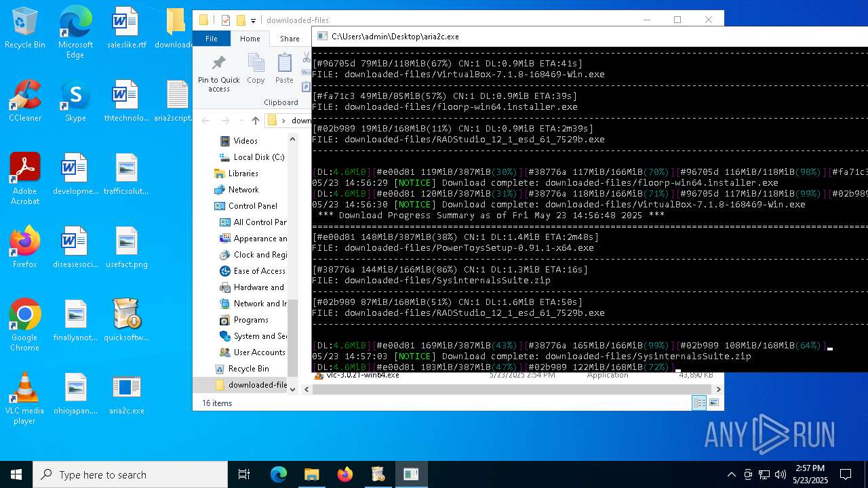Viewport: 868px width, 488px height.
Task: Open the notification center icon
Action: [846, 474]
